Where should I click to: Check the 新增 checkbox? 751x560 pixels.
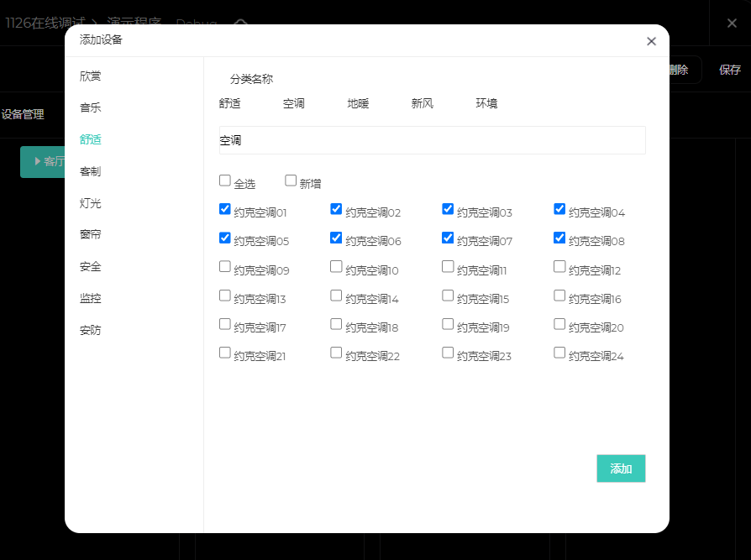click(291, 181)
